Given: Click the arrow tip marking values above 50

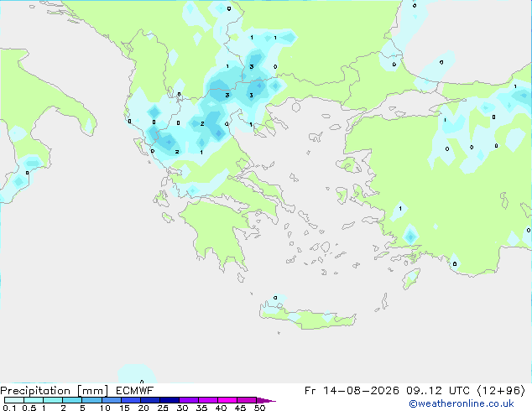Looking at the screenshot, I should [266, 400].
